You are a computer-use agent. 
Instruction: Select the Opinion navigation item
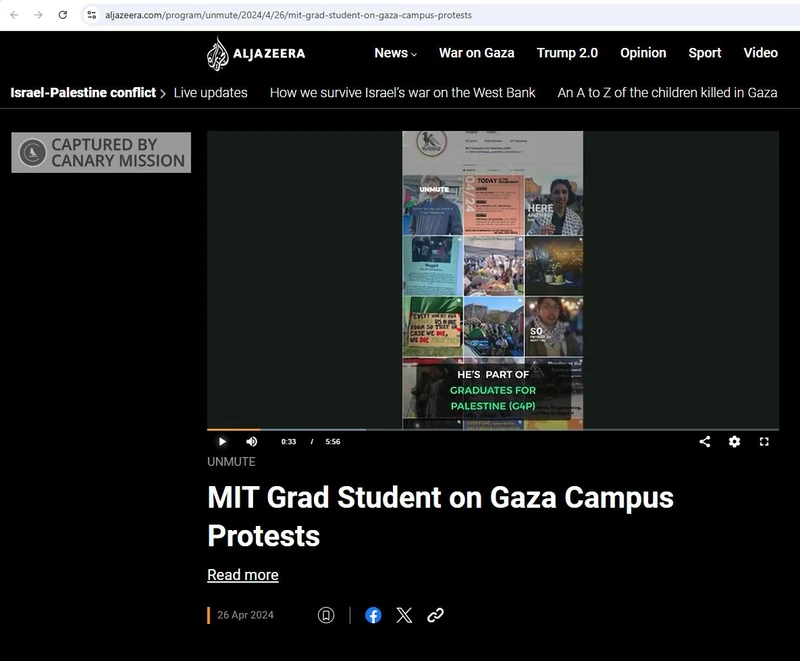(x=643, y=53)
